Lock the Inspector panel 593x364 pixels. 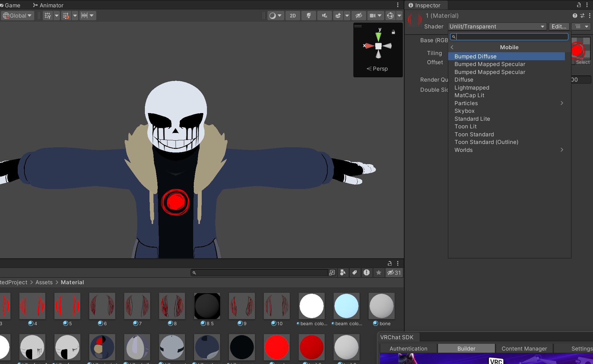[579, 5]
